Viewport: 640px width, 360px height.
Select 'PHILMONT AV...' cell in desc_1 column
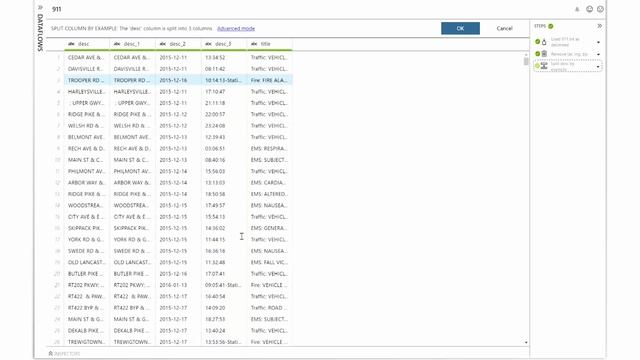pos(132,171)
